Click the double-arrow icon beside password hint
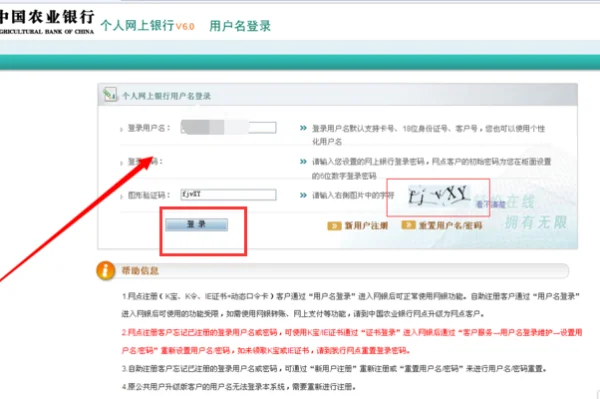Screen dimensions: 600x399 [x=303, y=161]
